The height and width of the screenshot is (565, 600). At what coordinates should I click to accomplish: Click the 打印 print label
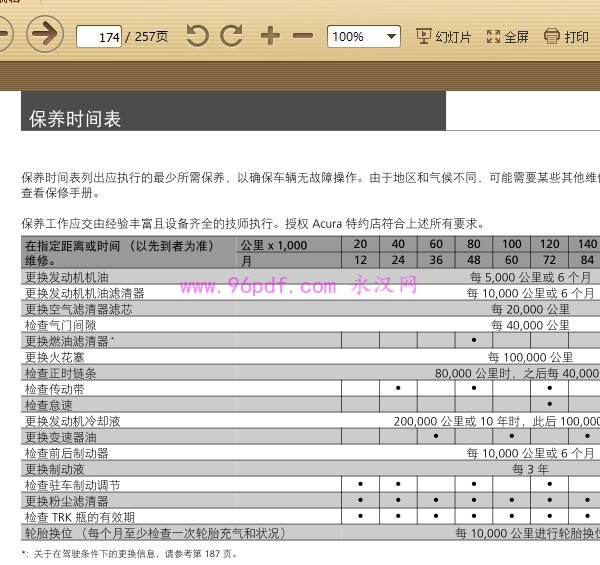pyautogui.click(x=577, y=37)
